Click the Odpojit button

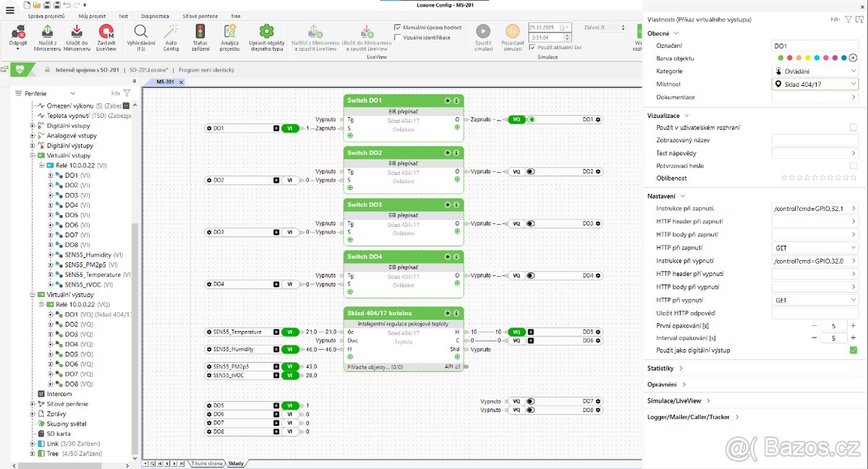[18, 35]
